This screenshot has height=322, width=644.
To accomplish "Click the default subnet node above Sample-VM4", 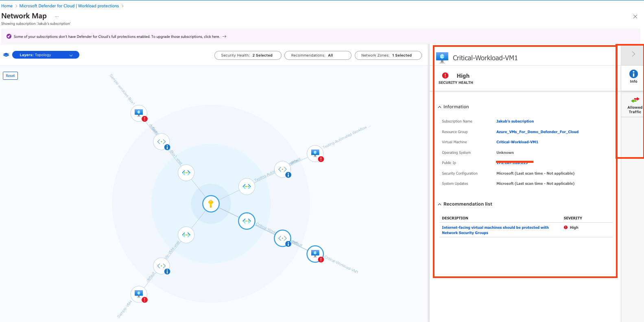I will (x=162, y=266).
